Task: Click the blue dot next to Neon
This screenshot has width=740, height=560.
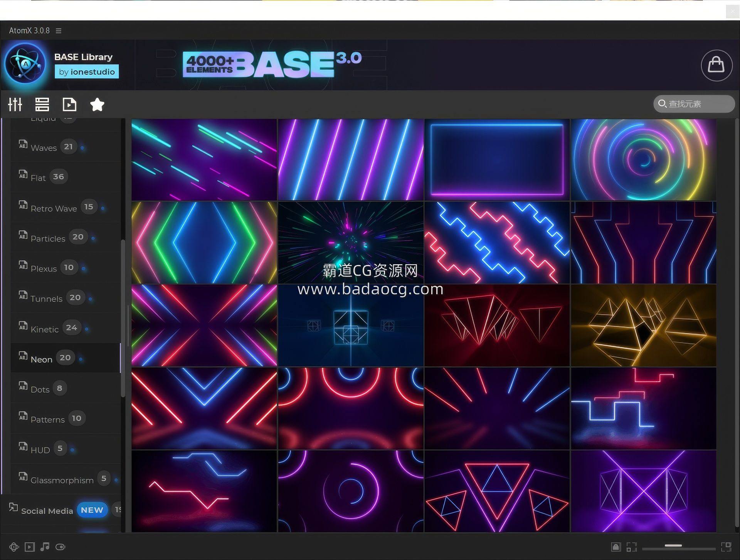Action: [x=81, y=359]
